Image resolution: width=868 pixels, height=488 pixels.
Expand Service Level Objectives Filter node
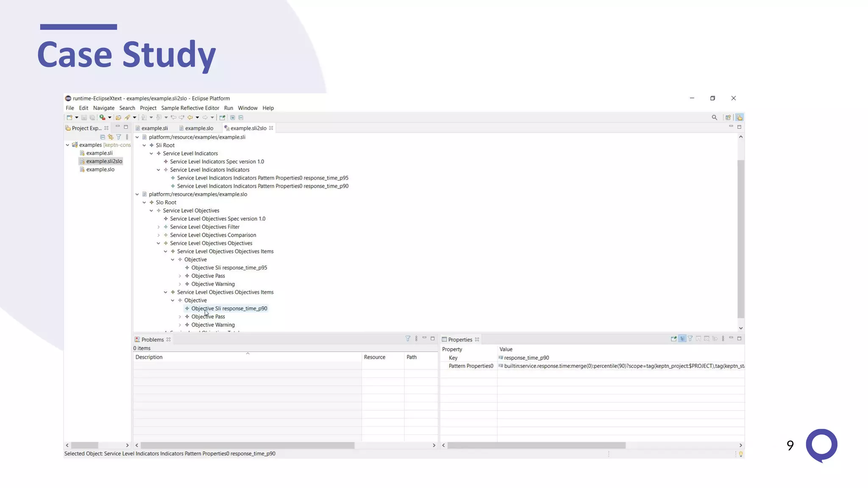point(159,227)
